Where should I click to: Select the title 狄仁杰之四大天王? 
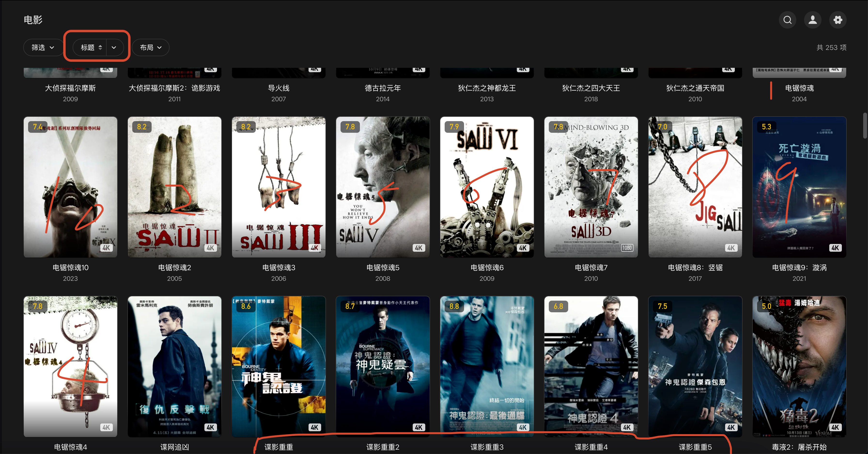click(591, 88)
